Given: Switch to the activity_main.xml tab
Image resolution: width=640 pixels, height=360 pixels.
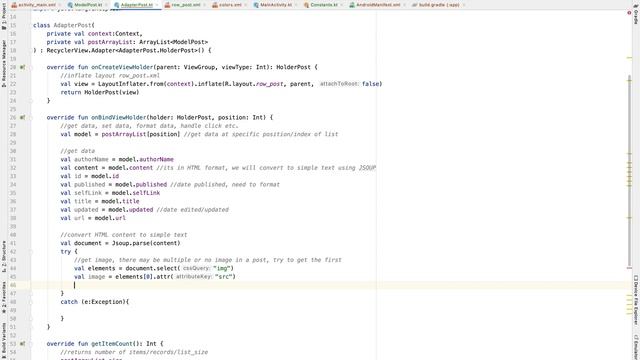Looking at the screenshot, I should click(x=34, y=5).
